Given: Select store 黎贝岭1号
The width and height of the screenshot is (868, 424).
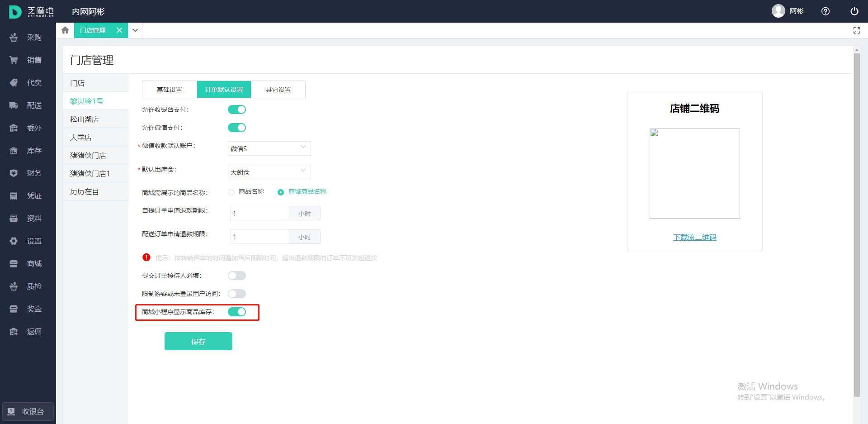Looking at the screenshot, I should [96, 101].
